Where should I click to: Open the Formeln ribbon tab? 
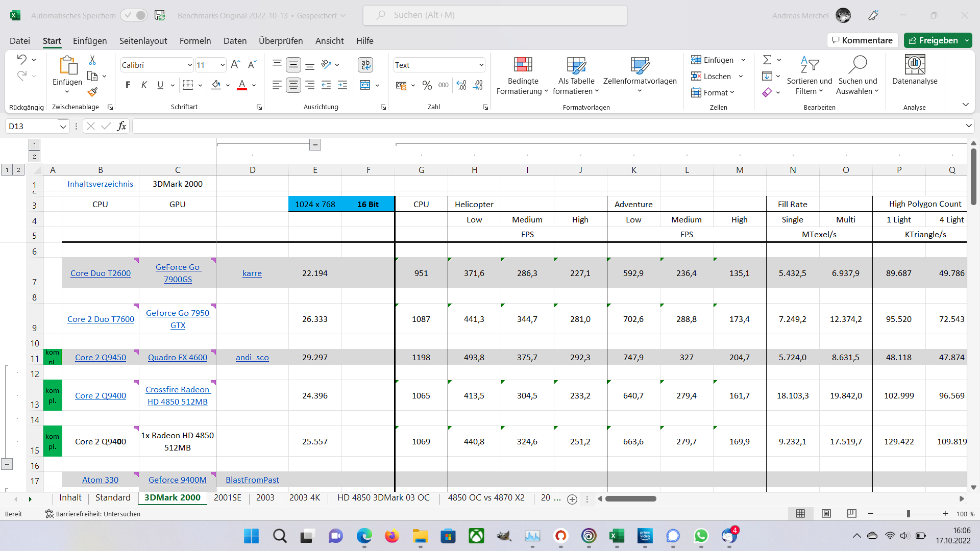click(x=195, y=41)
